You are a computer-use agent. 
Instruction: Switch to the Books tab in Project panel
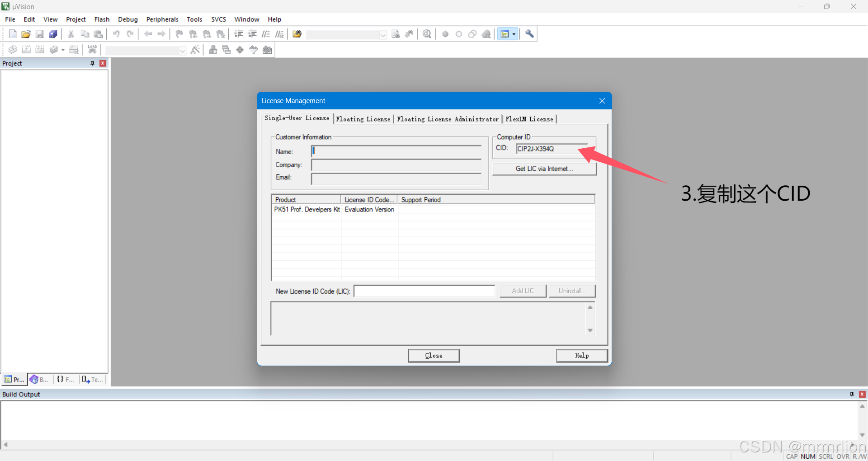40,380
